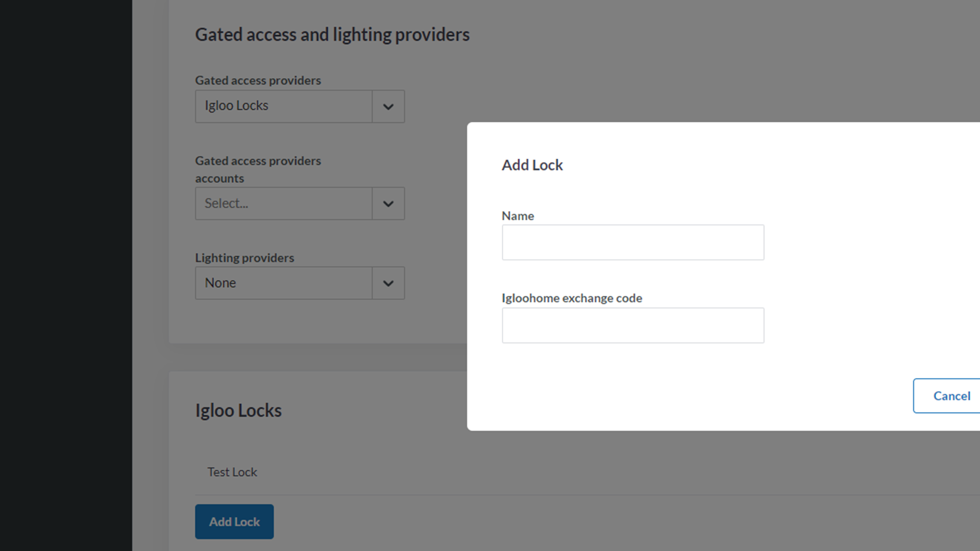This screenshot has width=980, height=551.
Task: Click the Add Lock dialog title
Action: [x=532, y=165]
